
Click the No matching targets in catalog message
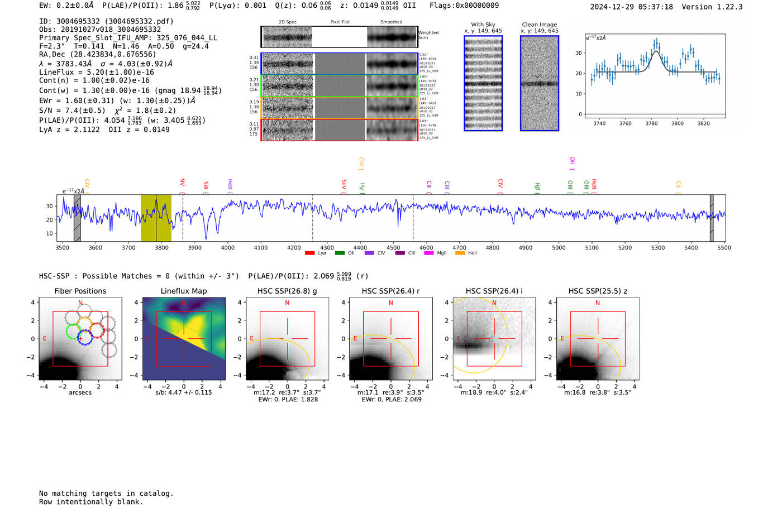106,493
